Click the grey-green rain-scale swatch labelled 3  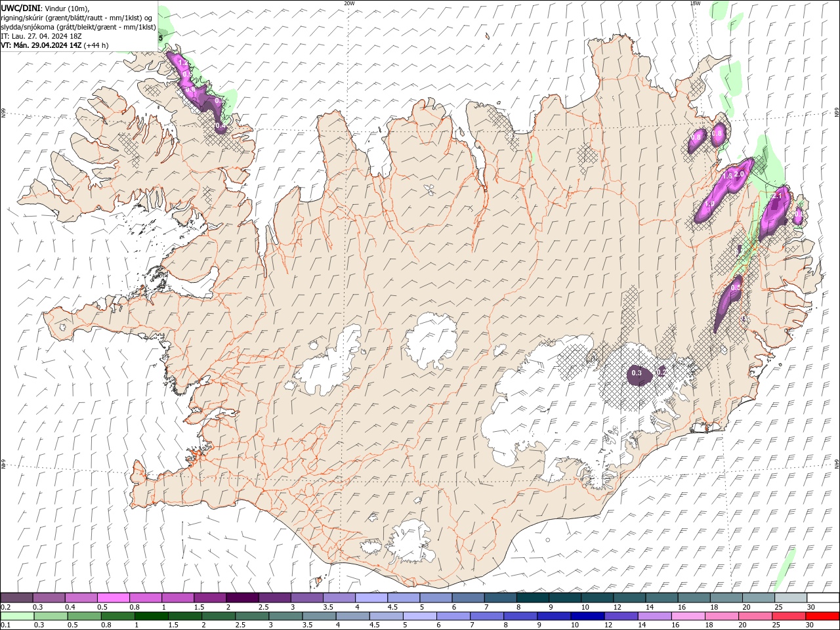(285, 616)
